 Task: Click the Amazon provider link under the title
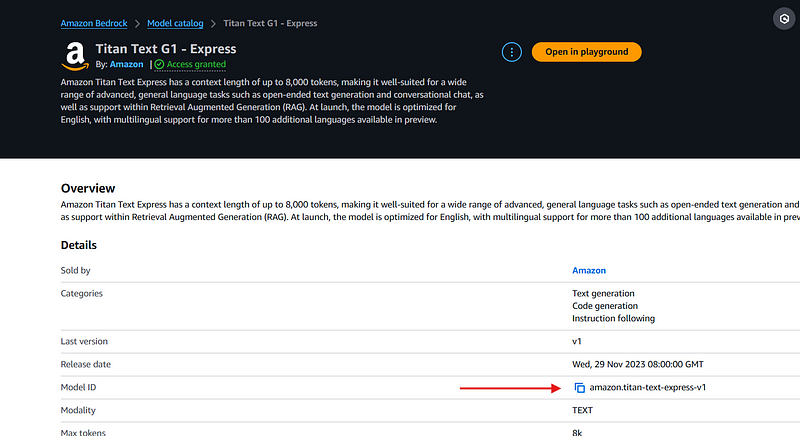coord(127,64)
